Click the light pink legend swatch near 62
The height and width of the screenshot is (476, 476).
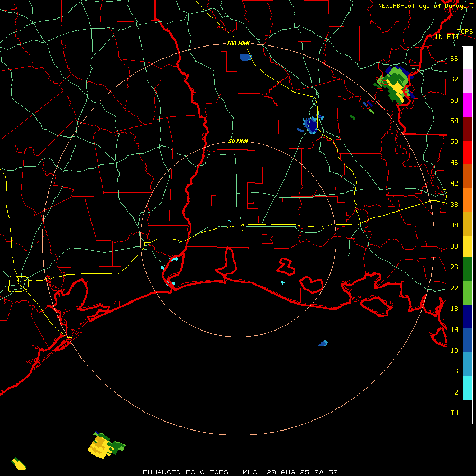click(467, 81)
